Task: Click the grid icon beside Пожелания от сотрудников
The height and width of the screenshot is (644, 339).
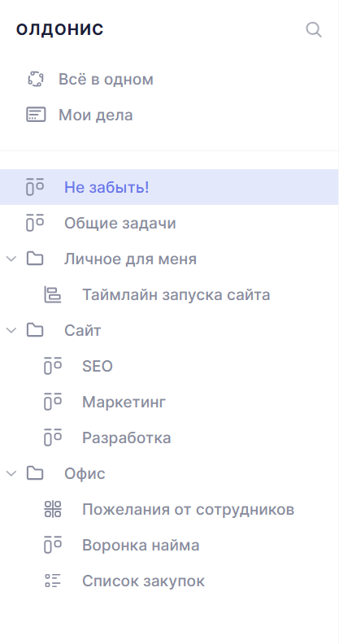Action: [53, 509]
